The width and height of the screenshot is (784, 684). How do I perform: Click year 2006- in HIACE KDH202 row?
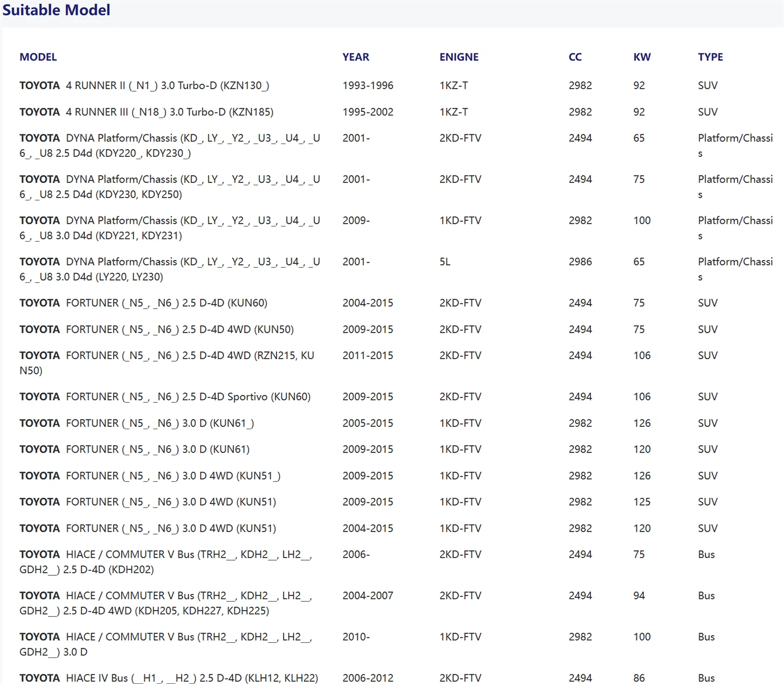tap(356, 554)
